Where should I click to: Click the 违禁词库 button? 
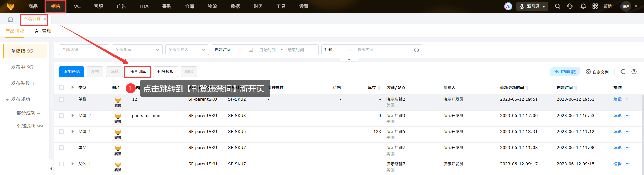tap(138, 72)
